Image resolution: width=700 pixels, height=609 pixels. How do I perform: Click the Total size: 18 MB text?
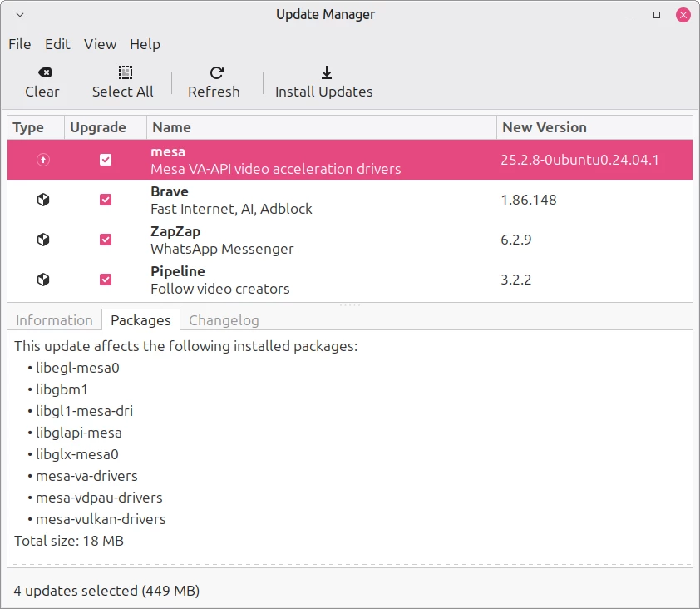[x=69, y=541]
